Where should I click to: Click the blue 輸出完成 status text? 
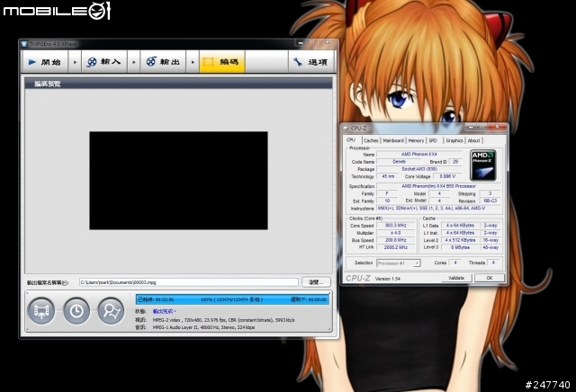[164, 311]
